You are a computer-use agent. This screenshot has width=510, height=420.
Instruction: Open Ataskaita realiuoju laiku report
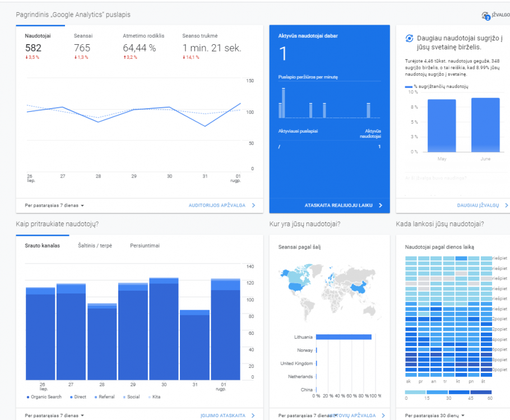tap(339, 206)
